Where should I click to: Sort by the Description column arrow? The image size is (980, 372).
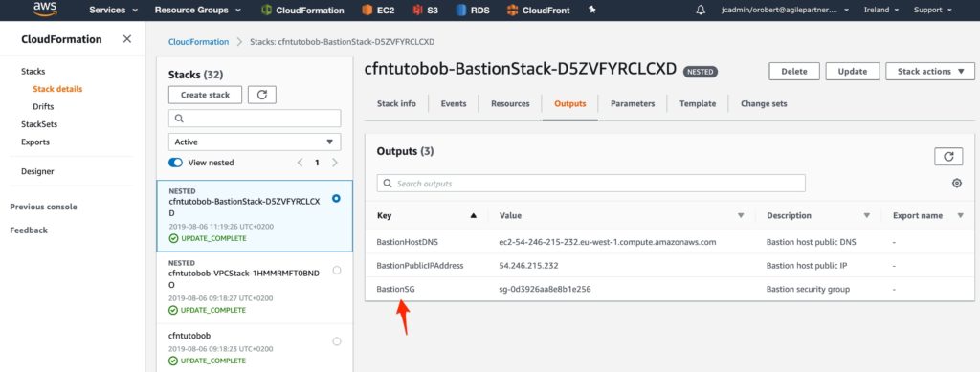[867, 215]
